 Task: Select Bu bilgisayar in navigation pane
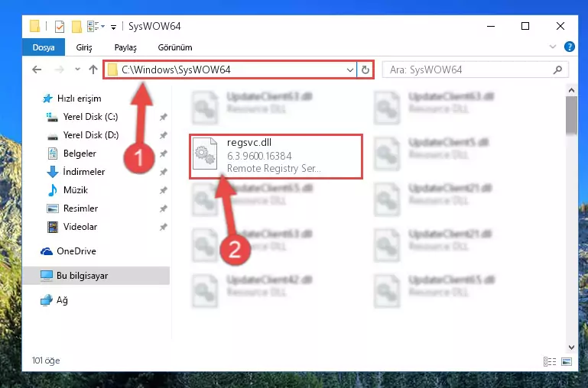click(x=82, y=276)
